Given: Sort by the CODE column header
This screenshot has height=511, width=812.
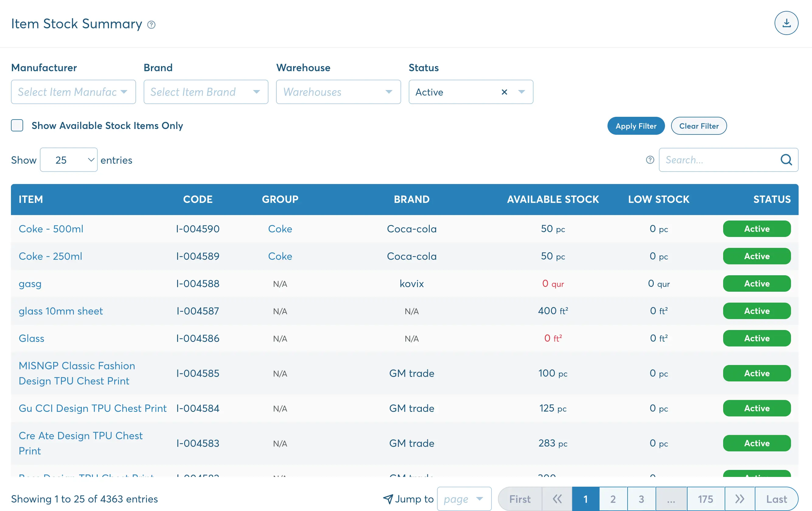Looking at the screenshot, I should 198,199.
